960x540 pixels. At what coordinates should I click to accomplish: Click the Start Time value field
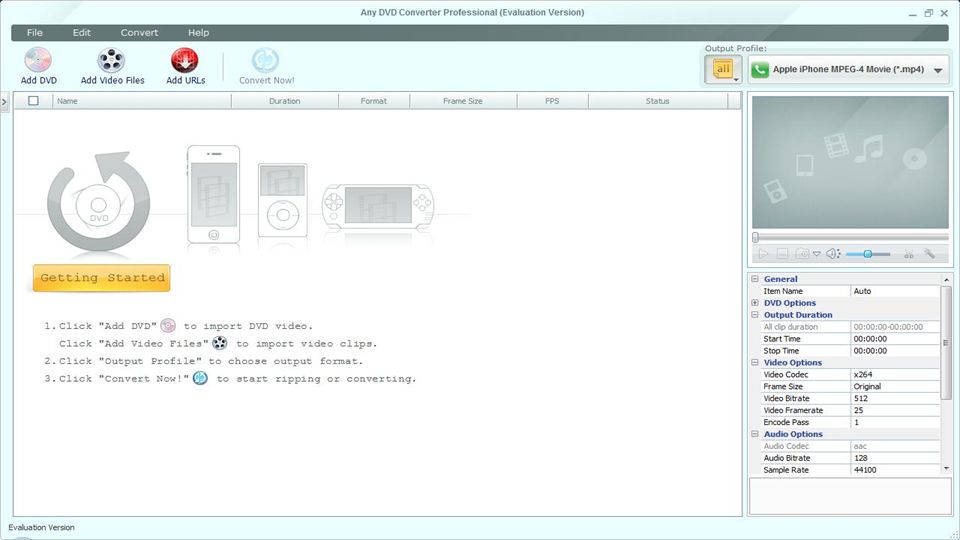(895, 339)
